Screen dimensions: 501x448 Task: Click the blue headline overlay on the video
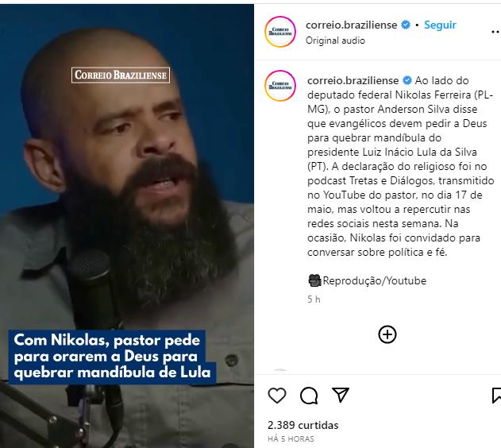click(x=112, y=357)
